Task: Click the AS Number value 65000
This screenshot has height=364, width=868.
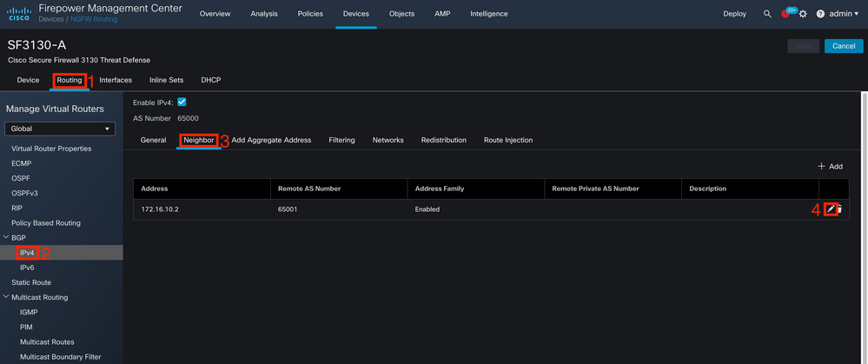Action: point(189,118)
